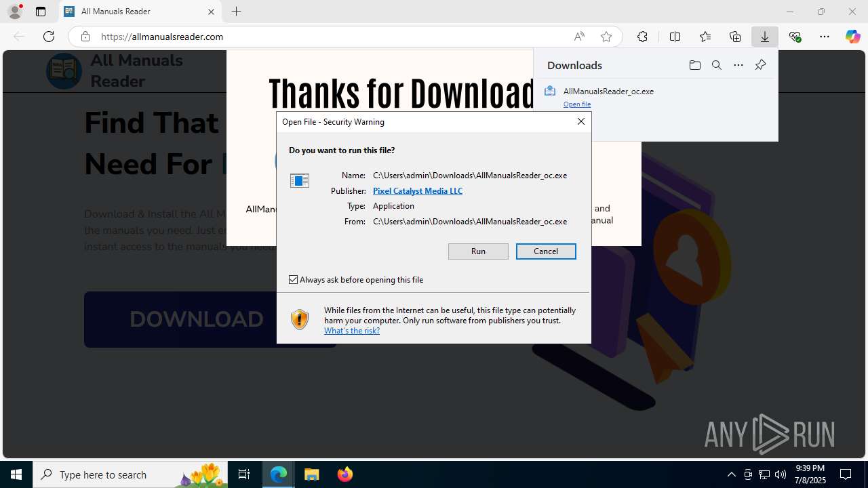Show hidden tray icons chevron

[731, 474]
